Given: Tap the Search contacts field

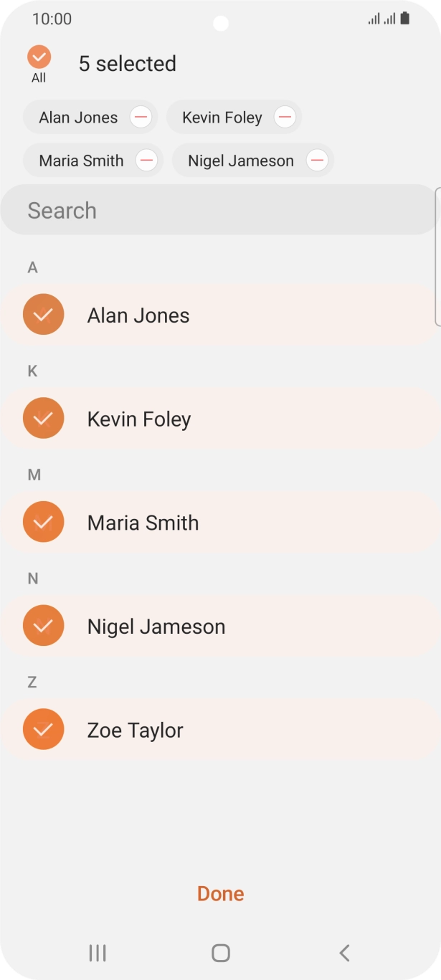Looking at the screenshot, I should pos(215,210).
